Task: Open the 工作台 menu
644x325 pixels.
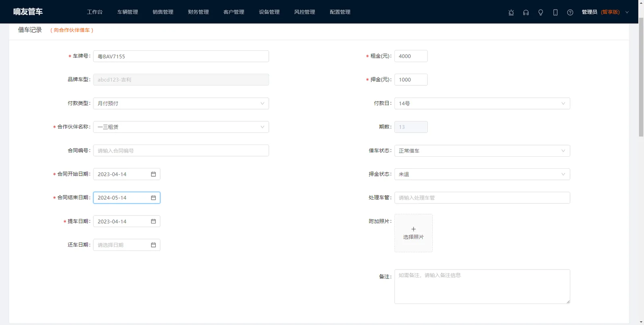Action: [x=95, y=12]
